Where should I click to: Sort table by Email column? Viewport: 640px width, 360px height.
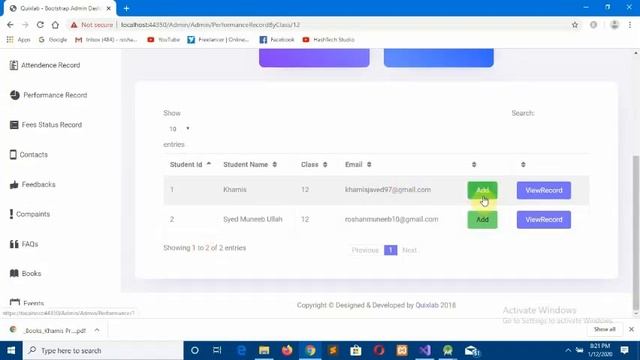(x=358, y=164)
